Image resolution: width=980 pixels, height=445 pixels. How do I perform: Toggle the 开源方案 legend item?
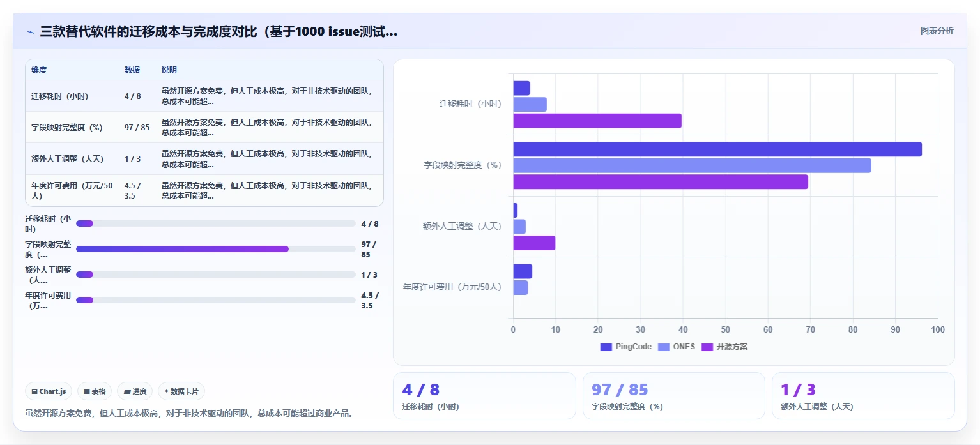[724, 347]
